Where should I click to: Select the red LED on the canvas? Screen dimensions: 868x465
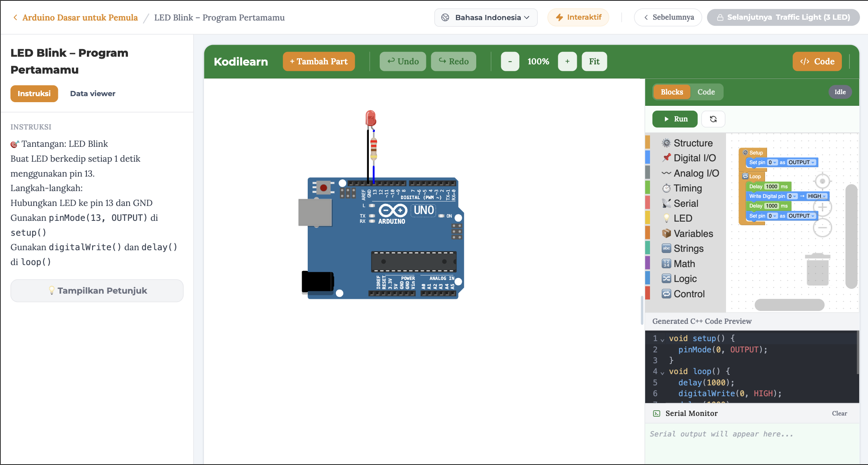coord(370,118)
